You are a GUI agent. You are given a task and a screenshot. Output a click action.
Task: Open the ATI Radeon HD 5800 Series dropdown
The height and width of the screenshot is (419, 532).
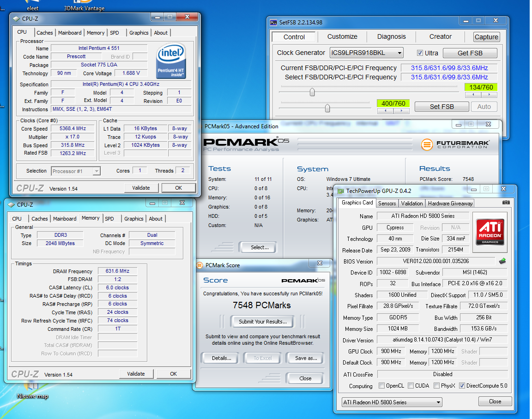coord(392,402)
